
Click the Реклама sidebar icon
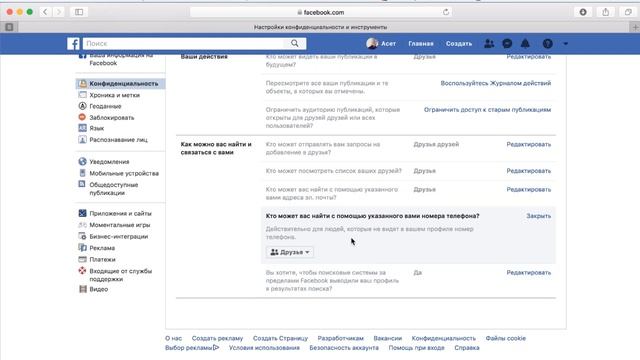[82, 248]
